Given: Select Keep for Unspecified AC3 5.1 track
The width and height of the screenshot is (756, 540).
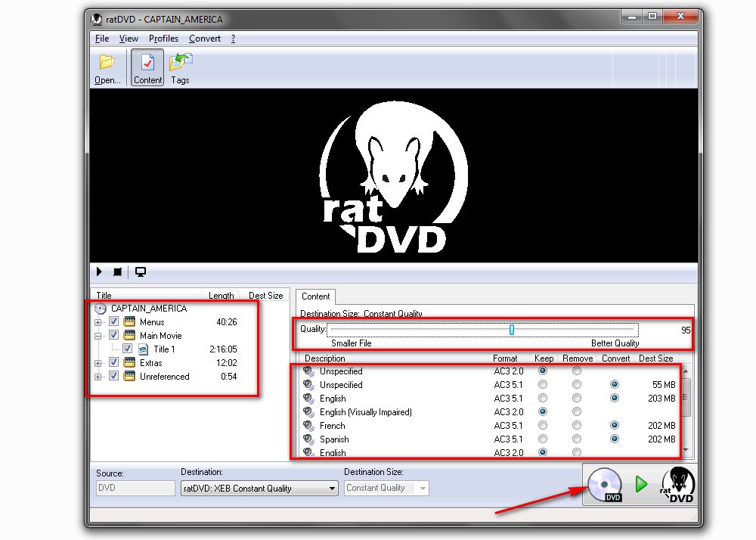Looking at the screenshot, I should coord(543,384).
